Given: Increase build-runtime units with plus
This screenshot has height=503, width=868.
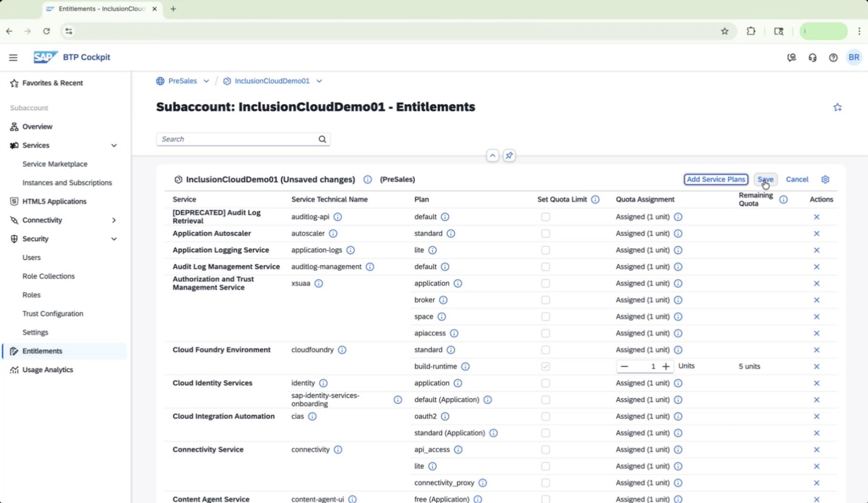Looking at the screenshot, I should (x=666, y=366).
